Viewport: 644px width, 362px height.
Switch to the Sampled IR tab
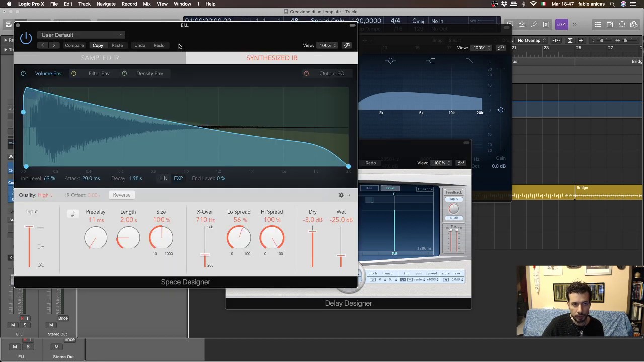coord(100,58)
